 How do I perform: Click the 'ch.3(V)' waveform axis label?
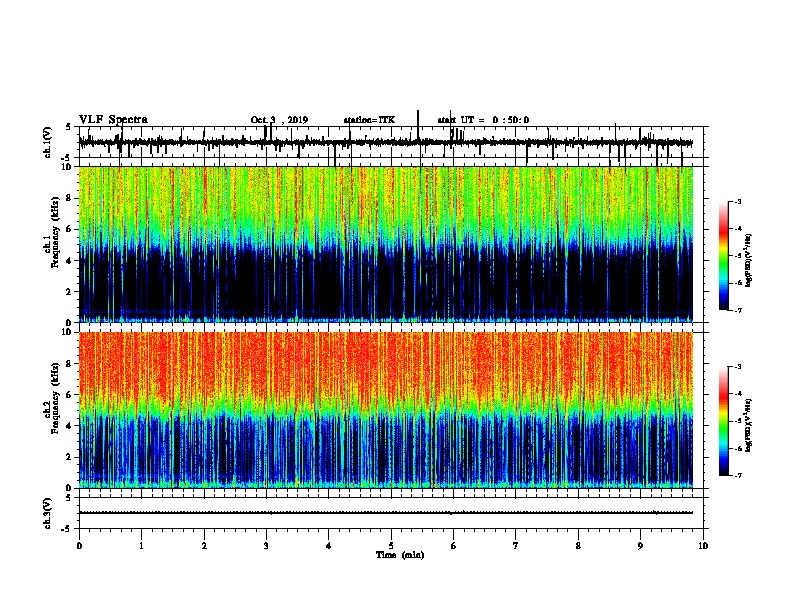48,513
